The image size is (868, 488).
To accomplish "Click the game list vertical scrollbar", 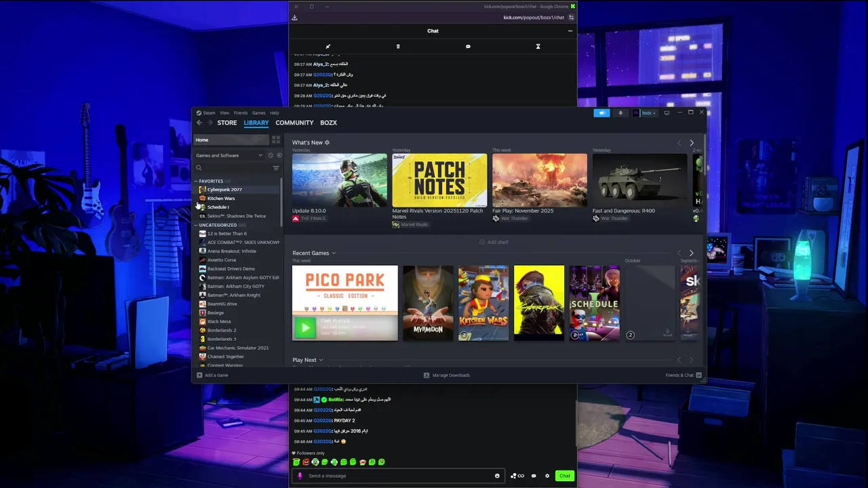I will pyautogui.click(x=281, y=203).
